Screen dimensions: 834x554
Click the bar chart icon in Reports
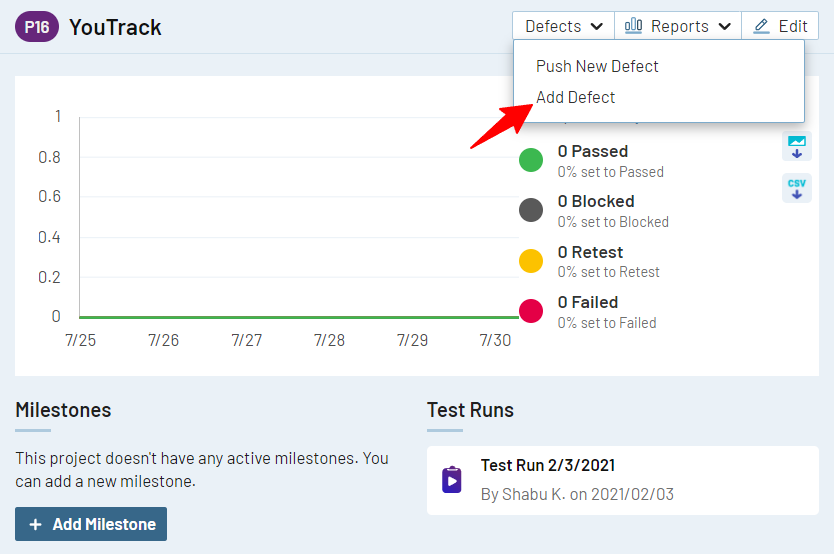pyautogui.click(x=634, y=26)
